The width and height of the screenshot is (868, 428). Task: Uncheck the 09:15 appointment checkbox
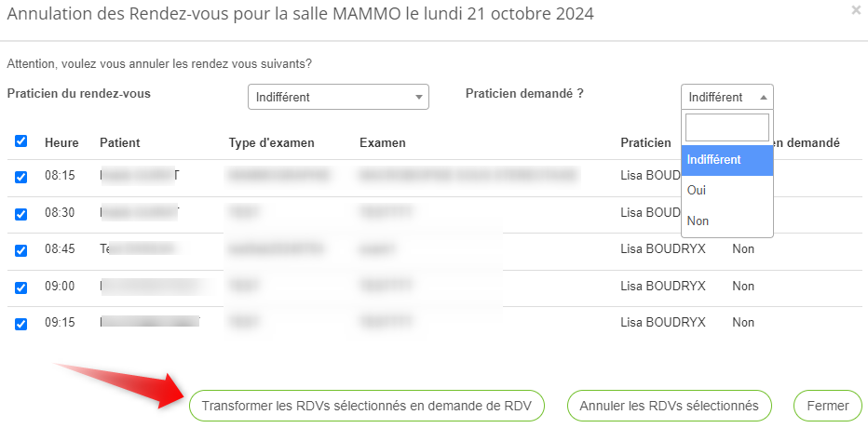tap(21, 324)
